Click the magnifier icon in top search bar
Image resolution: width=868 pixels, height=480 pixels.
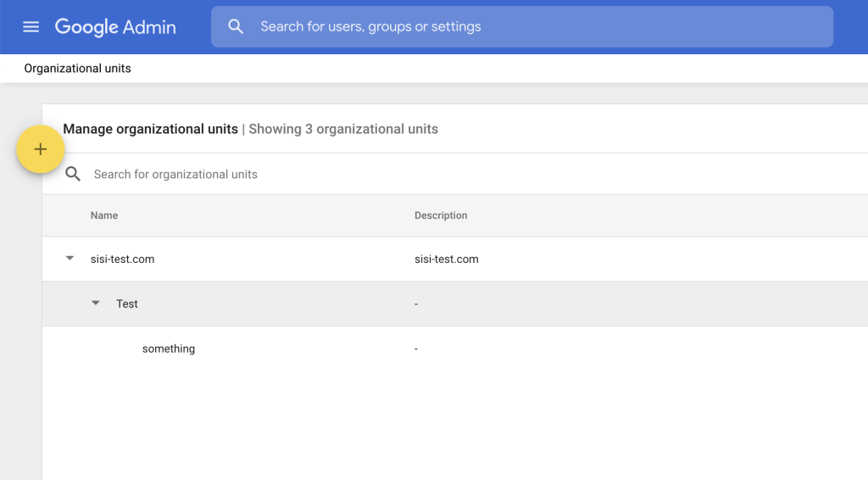click(x=236, y=27)
